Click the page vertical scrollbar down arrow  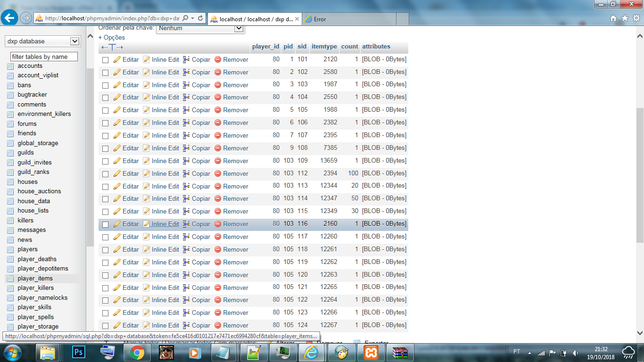[640, 333]
